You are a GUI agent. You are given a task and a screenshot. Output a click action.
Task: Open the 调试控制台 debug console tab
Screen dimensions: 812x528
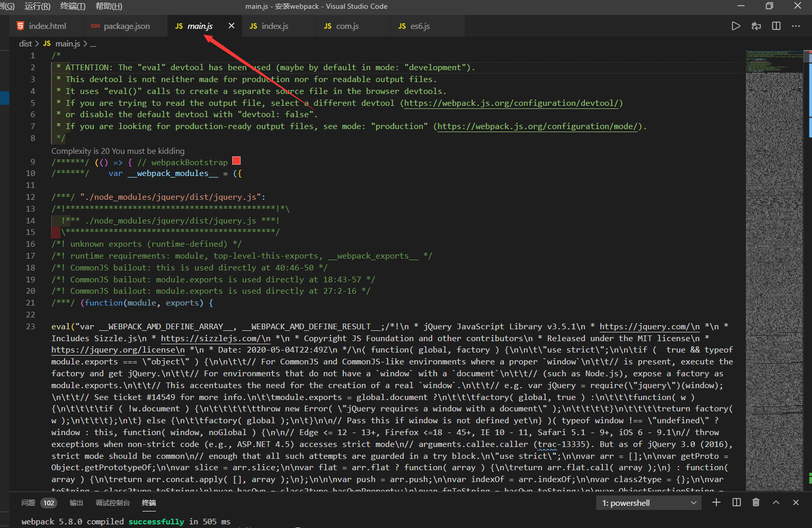click(113, 503)
